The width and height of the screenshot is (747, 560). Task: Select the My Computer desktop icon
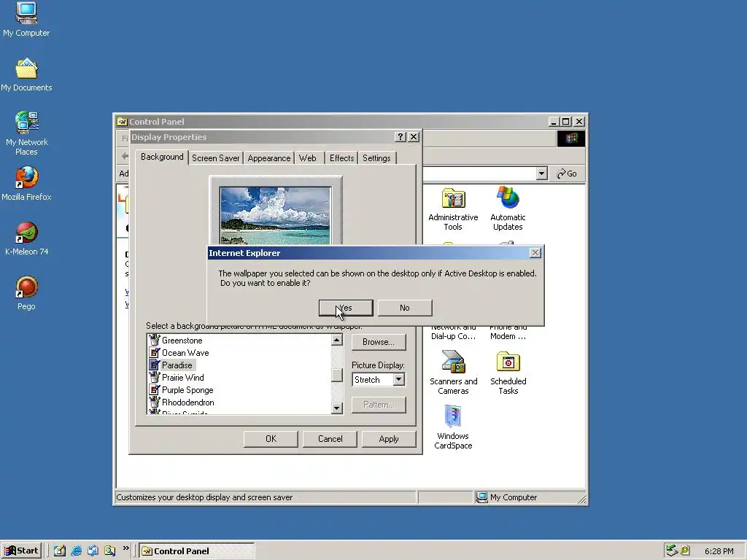(x=26, y=20)
